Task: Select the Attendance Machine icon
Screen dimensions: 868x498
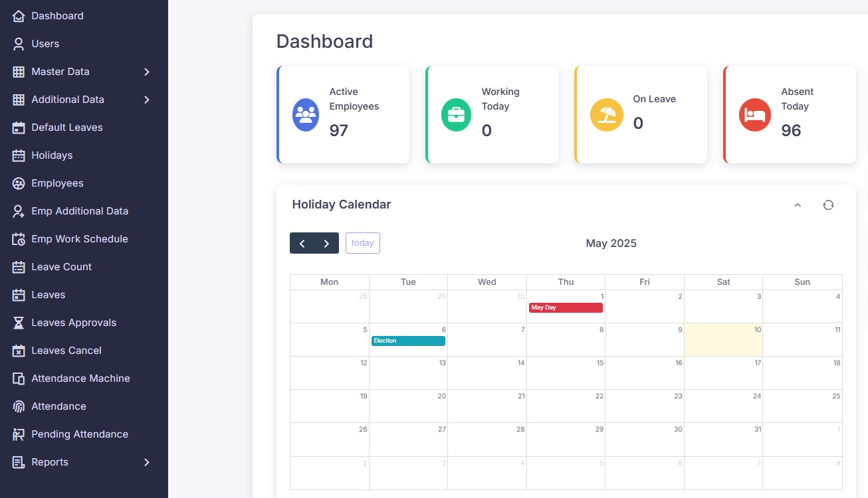Action: point(18,378)
